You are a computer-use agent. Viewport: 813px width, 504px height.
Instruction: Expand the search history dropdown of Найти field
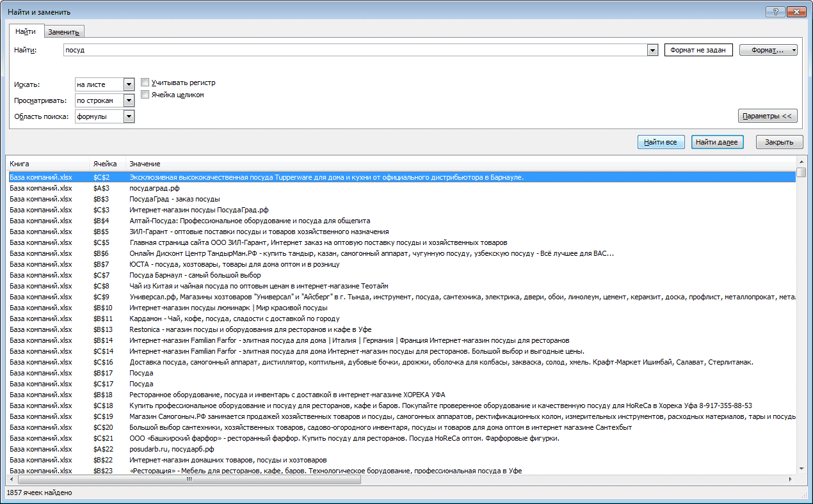[652, 51]
